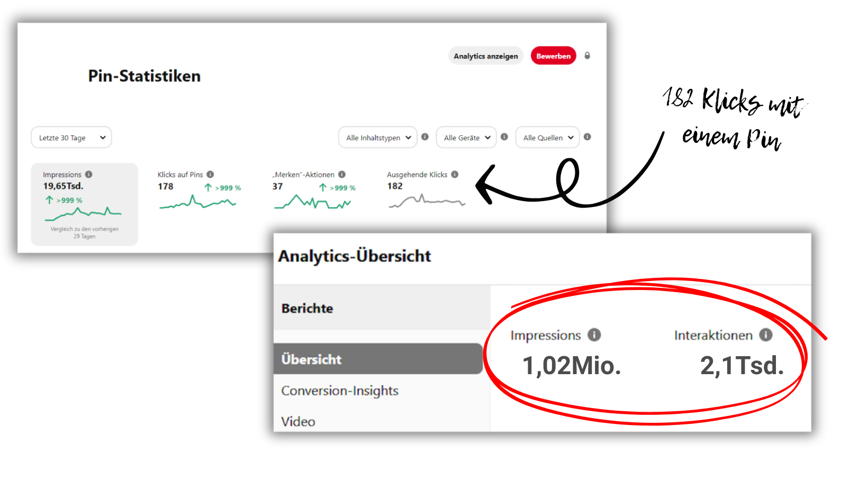The image size is (868, 489).
Task: Click the Ausgehende Klicks grey sparkline
Action: [427, 201]
